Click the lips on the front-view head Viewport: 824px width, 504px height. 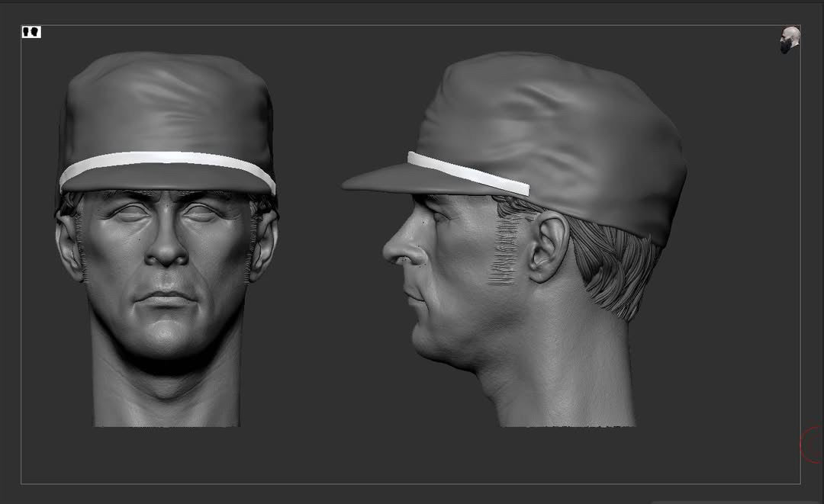click(x=166, y=297)
